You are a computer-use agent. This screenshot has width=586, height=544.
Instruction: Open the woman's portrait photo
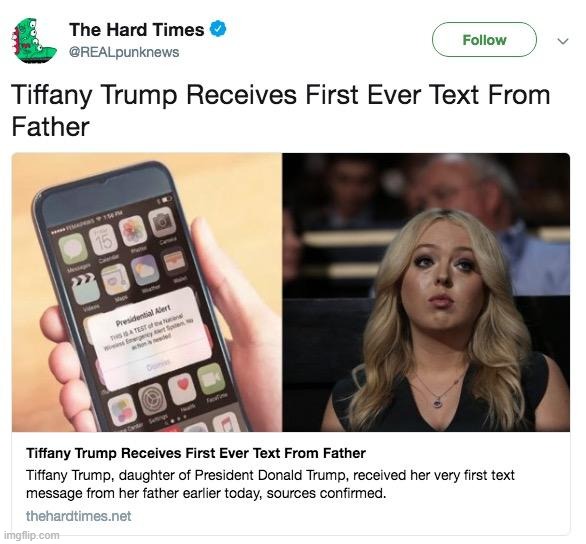[426, 292]
